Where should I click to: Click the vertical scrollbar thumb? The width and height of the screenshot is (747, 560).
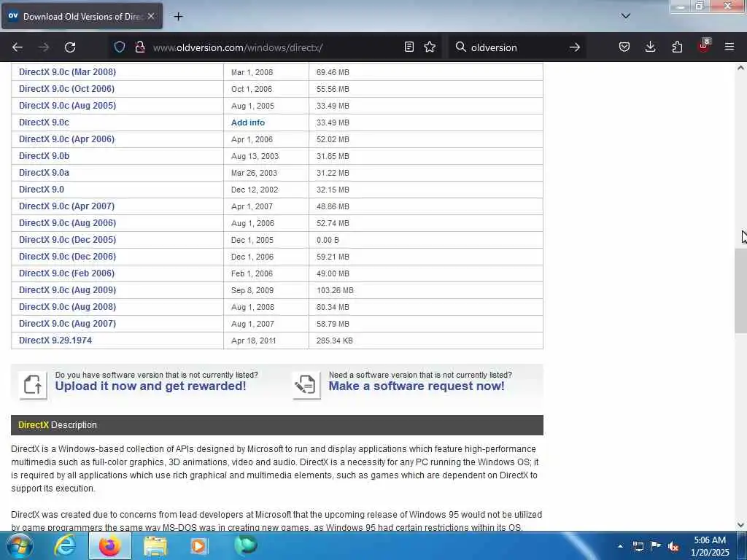pyautogui.click(x=740, y=290)
